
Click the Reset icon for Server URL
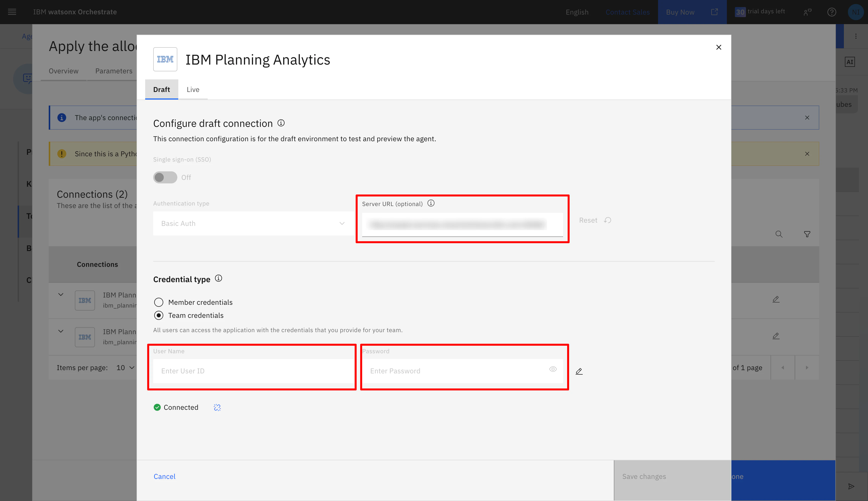(x=608, y=220)
